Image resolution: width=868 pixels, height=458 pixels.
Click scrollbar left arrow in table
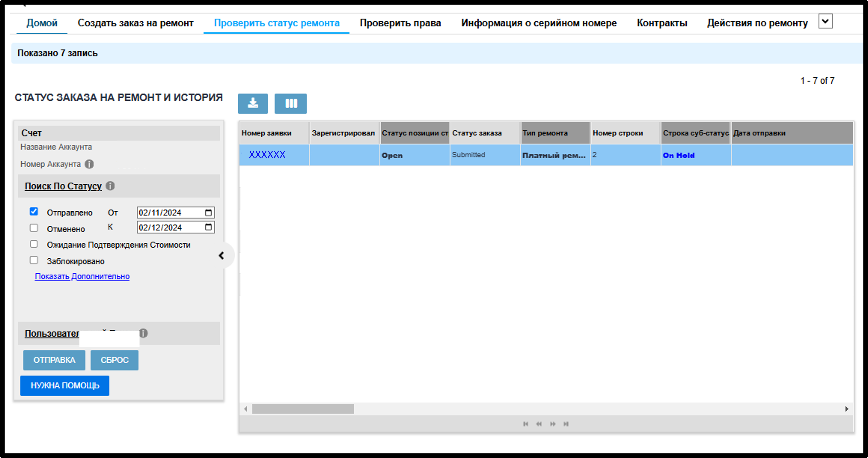click(x=246, y=409)
